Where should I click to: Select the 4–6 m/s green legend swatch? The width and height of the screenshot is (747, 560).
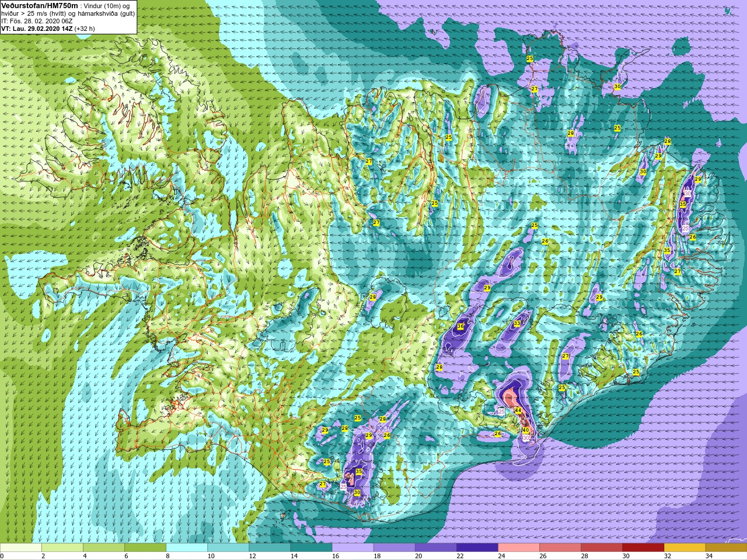[104, 548]
